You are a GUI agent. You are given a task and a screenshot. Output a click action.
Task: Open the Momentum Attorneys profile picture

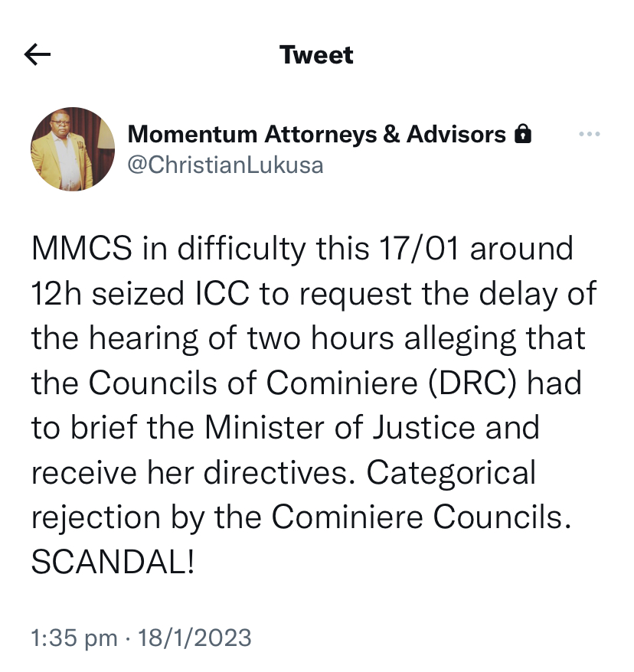point(73,149)
